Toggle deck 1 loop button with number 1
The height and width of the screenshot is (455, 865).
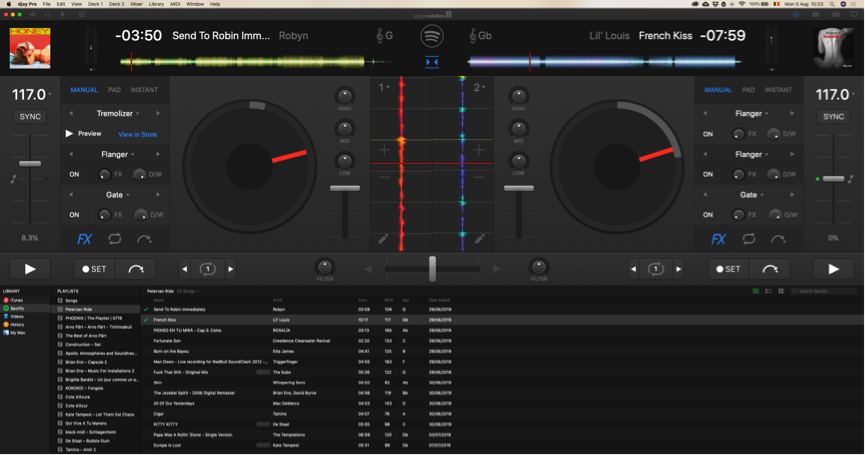click(x=207, y=269)
